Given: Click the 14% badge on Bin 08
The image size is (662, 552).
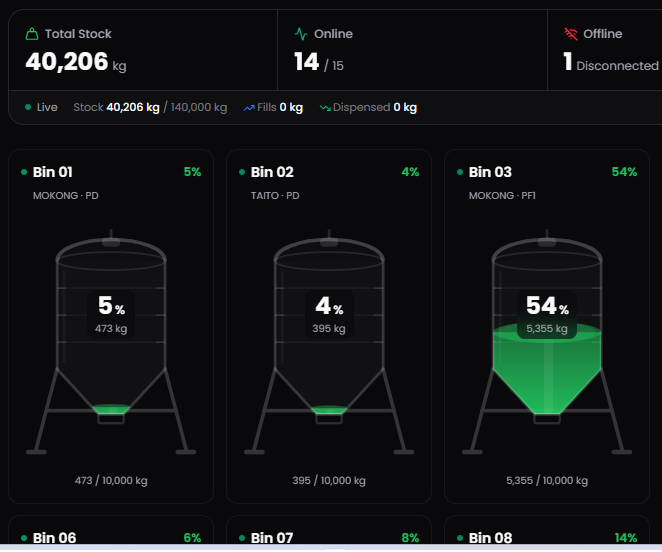Looking at the screenshot, I should (626, 538).
